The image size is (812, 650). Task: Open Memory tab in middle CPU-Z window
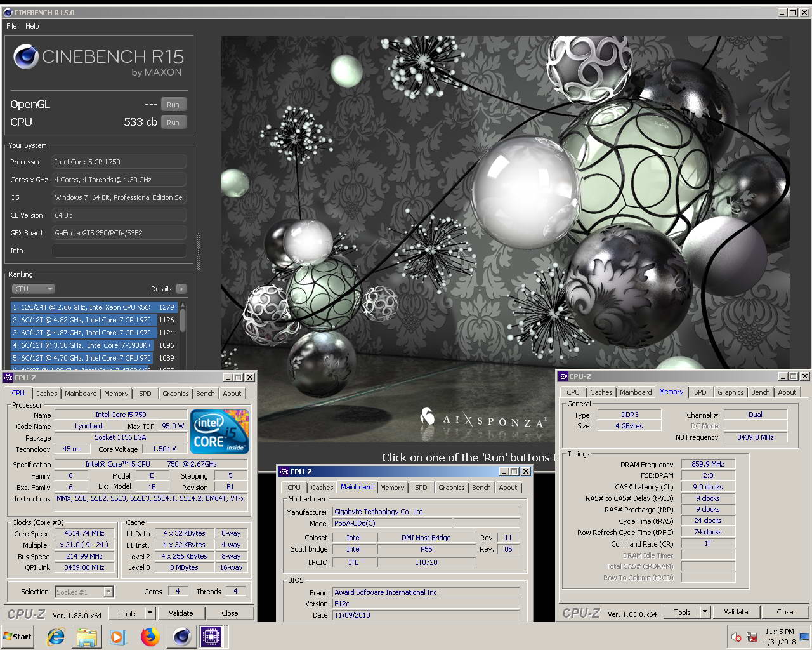392,487
